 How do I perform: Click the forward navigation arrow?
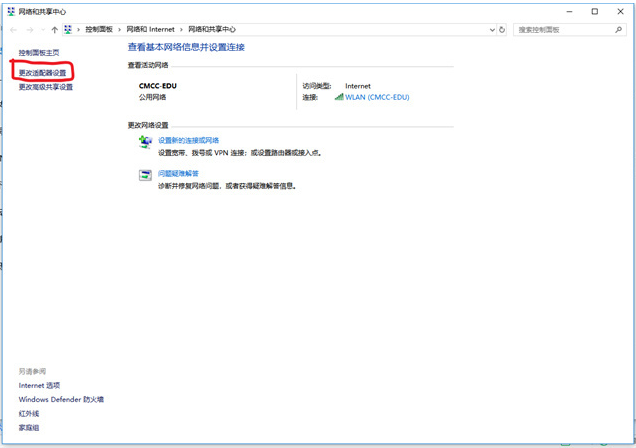[30, 30]
